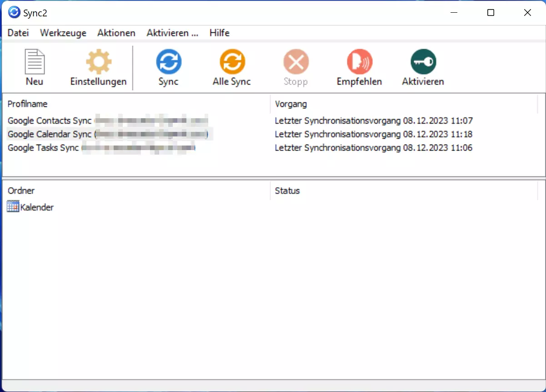Open the Hilfe menu
This screenshot has width=546, height=392.
click(x=219, y=33)
